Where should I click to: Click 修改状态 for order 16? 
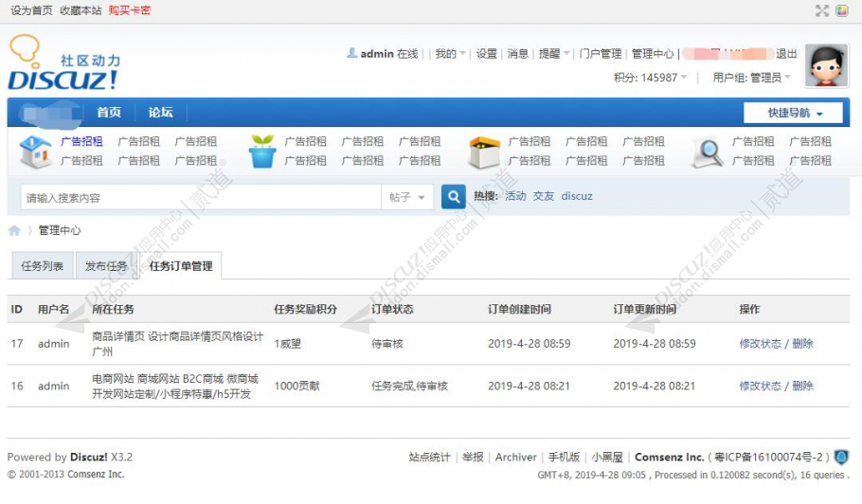point(761,386)
